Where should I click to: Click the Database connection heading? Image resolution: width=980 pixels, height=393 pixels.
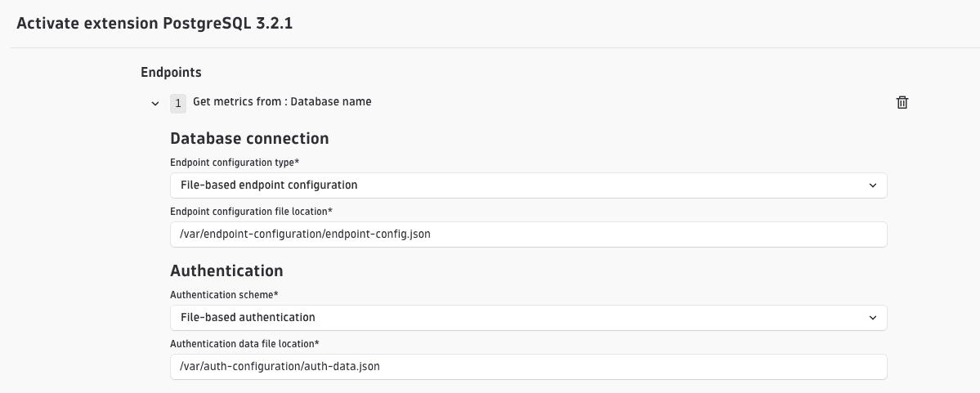tap(249, 138)
